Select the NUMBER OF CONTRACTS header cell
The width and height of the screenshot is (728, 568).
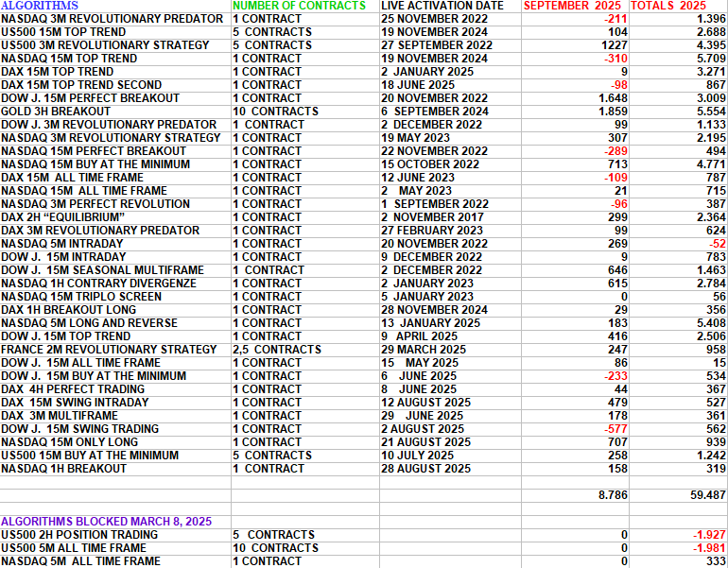pos(299,6)
